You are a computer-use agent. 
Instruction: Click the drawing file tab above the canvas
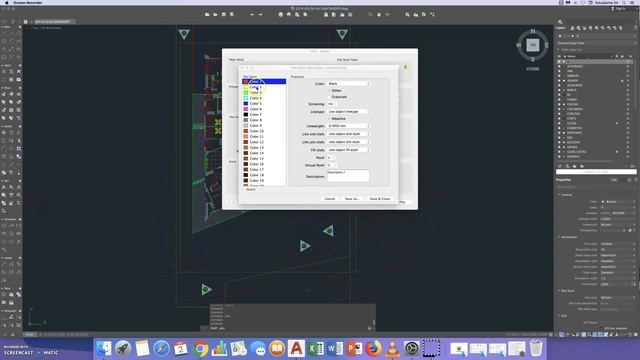point(53,22)
